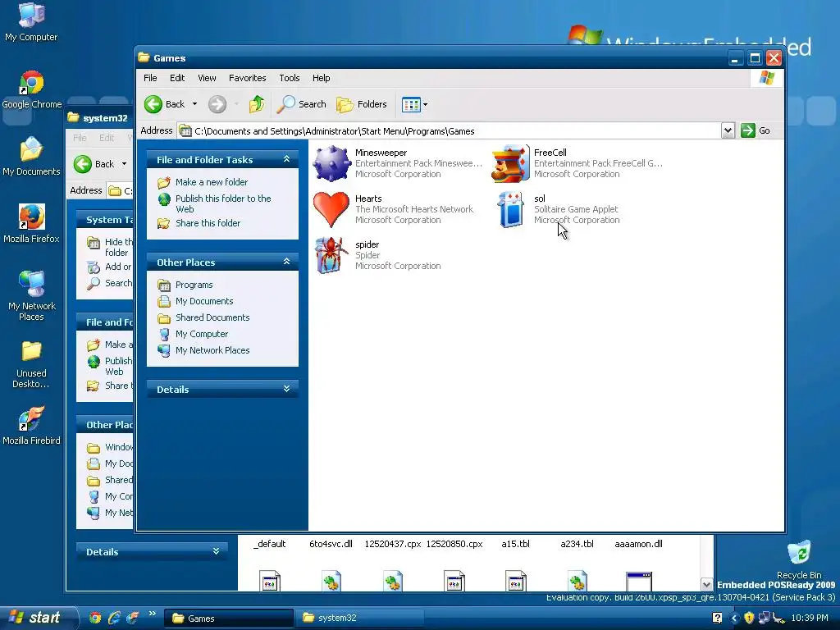Go to Programs in Other Places

click(x=194, y=285)
